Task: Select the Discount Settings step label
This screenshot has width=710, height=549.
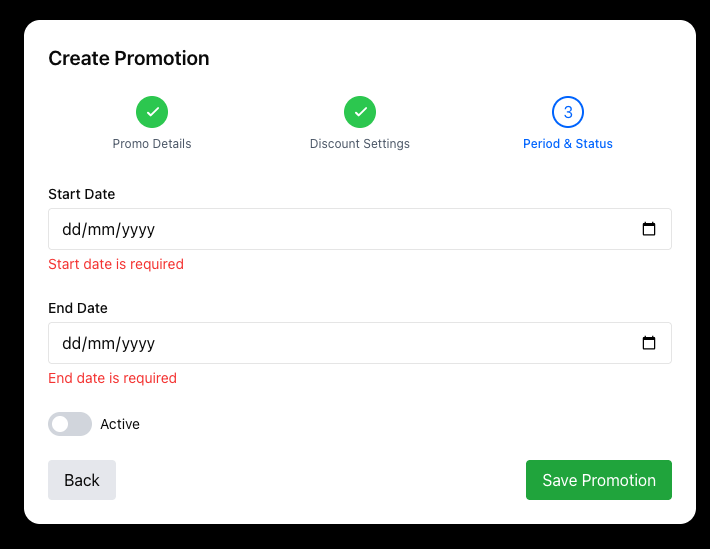Action: [360, 144]
